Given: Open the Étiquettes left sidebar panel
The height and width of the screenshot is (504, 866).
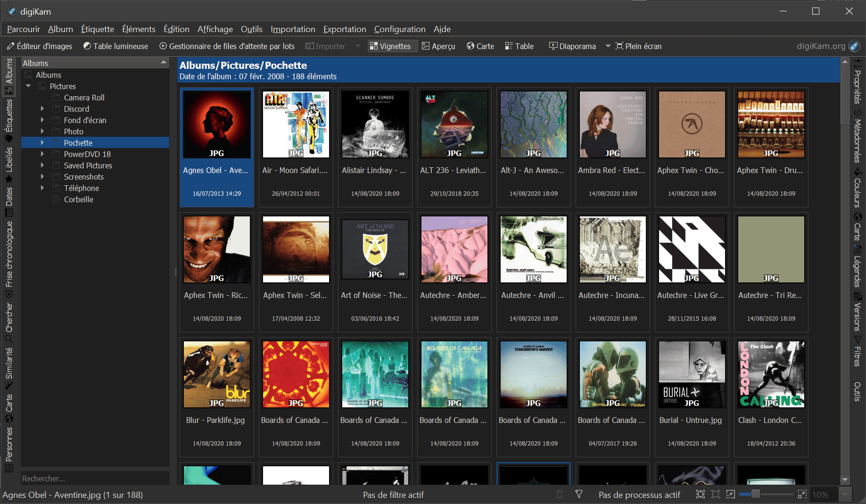Looking at the screenshot, I should [9, 120].
